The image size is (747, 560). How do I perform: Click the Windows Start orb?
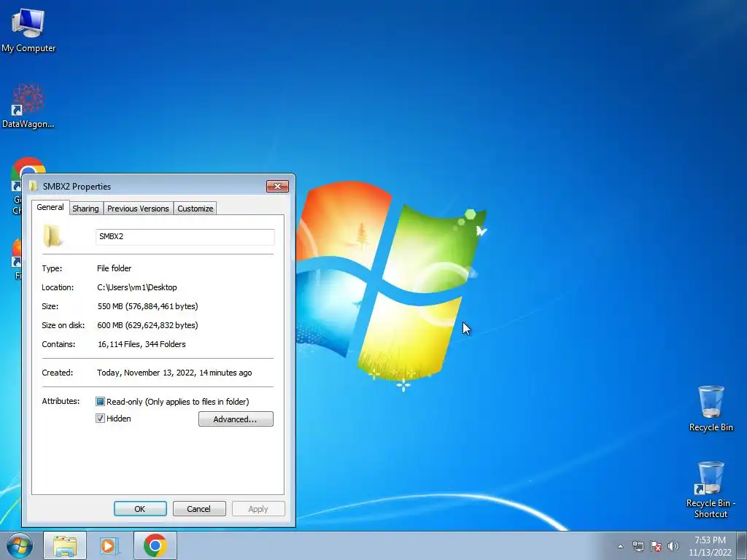click(x=19, y=545)
